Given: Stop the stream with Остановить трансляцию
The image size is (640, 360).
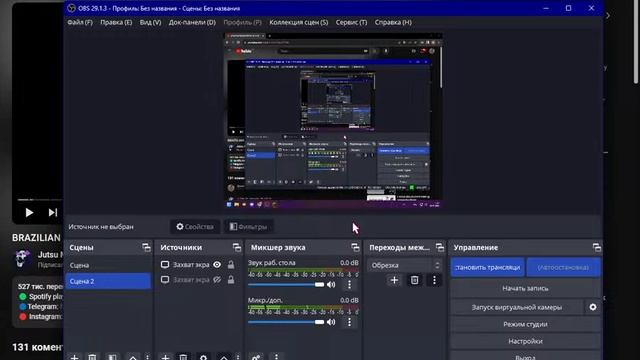Looking at the screenshot, I should pos(488,267).
